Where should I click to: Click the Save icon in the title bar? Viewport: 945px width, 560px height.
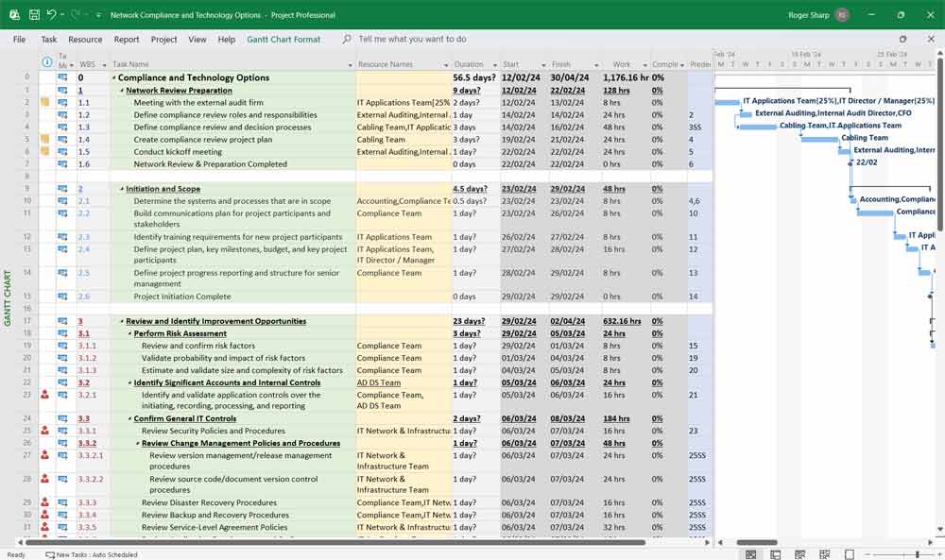point(34,15)
